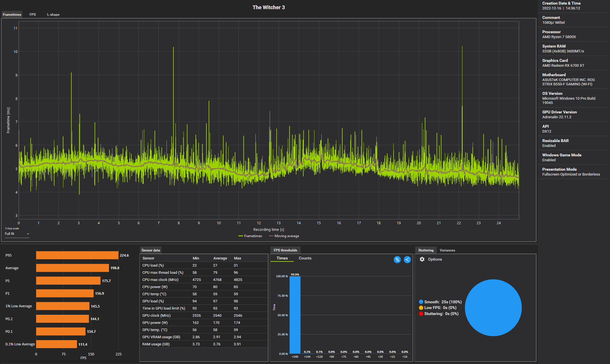Click the Adrenalin 22.11.2 driver version
The width and height of the screenshot is (610, 364).
[x=557, y=117]
